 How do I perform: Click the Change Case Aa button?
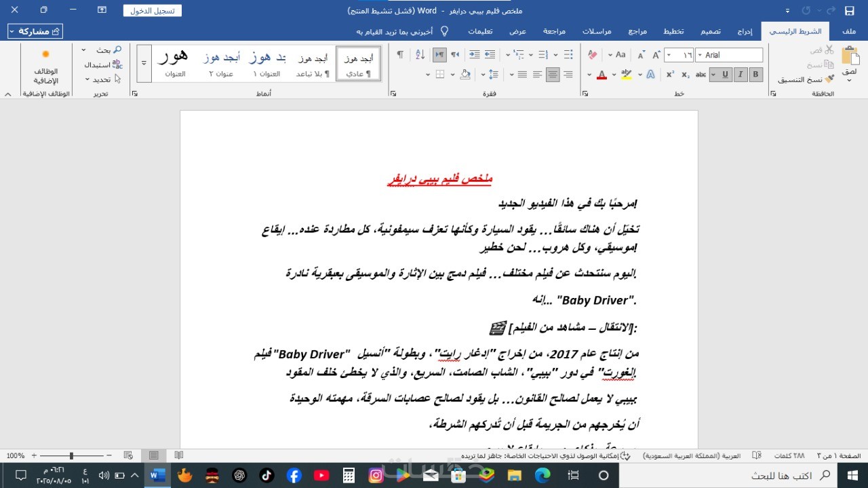[620, 55]
